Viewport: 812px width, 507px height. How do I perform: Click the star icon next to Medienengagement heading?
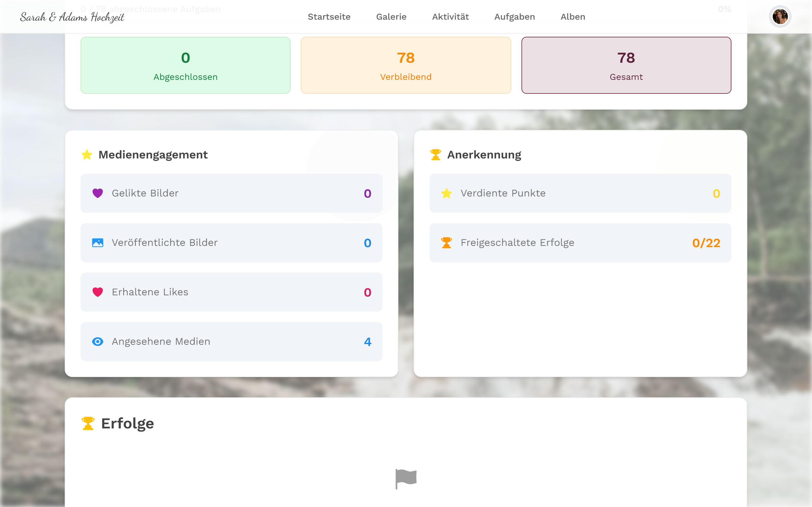click(87, 155)
